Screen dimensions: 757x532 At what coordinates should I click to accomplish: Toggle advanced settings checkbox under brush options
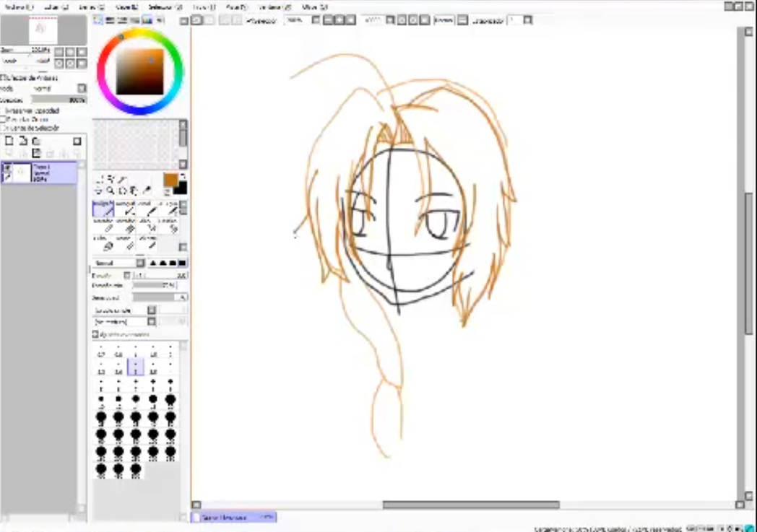pyautogui.click(x=95, y=333)
